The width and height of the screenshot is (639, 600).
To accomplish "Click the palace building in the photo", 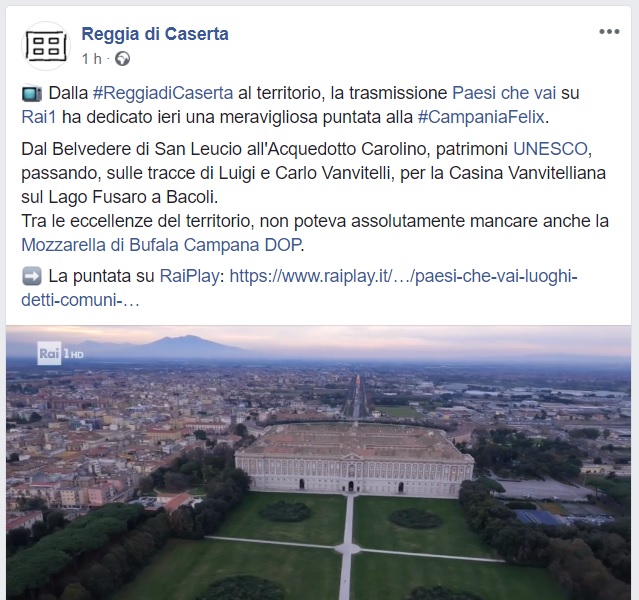I will pos(354,461).
